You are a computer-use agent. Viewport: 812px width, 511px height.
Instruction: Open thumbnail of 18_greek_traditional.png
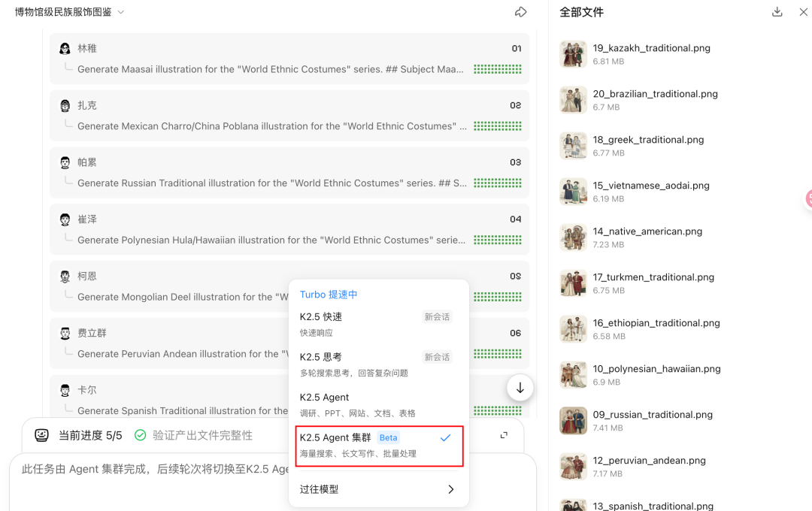coord(573,146)
